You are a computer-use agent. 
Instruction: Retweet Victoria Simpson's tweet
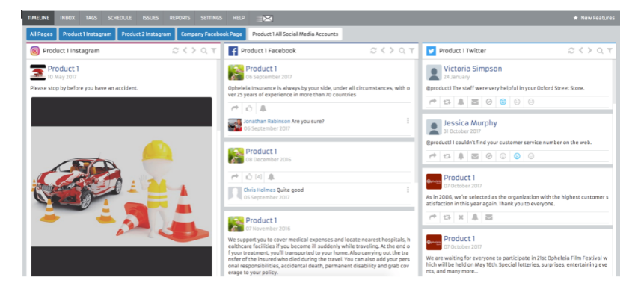click(447, 102)
